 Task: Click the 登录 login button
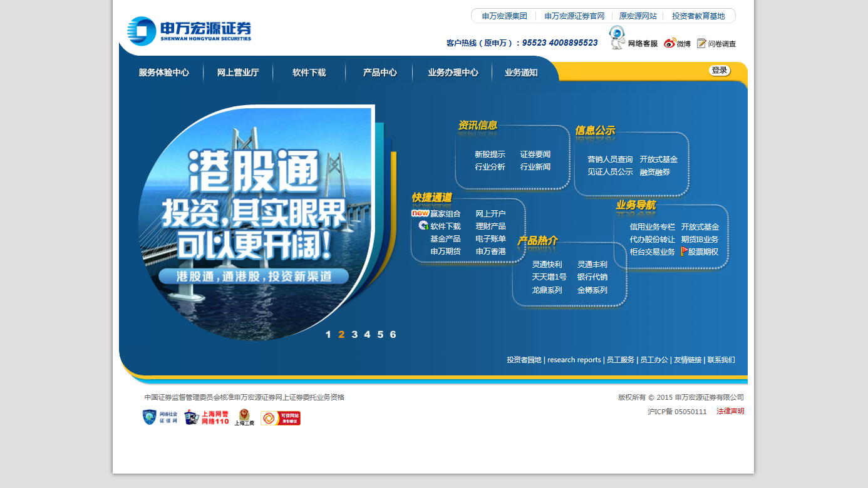720,71
